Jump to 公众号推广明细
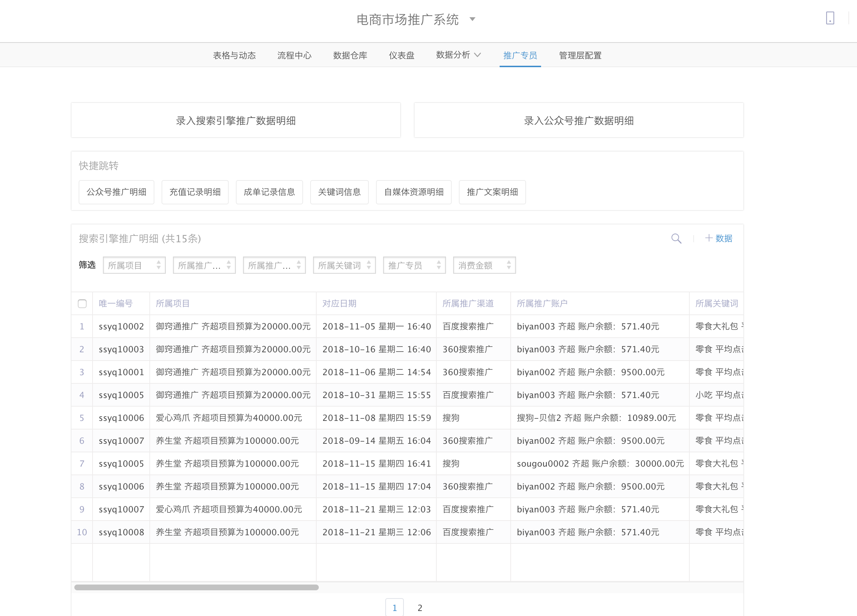 pos(117,192)
